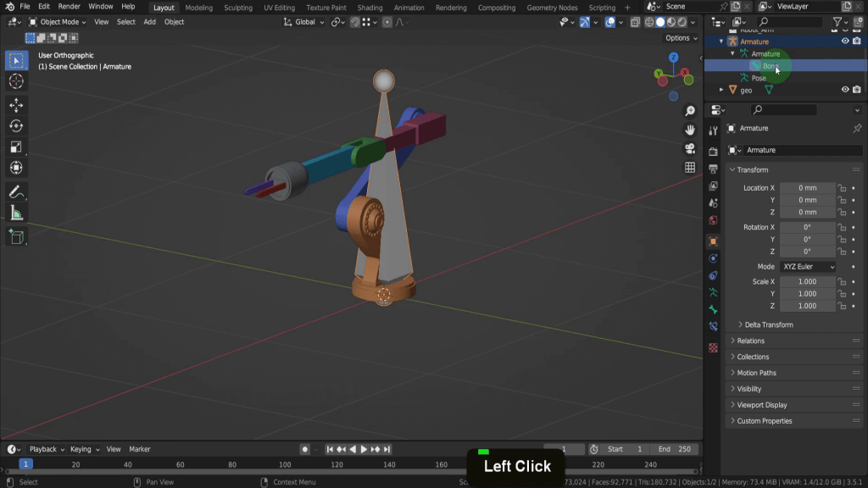Hide the geo object in the outliner
The height and width of the screenshot is (488, 868).
pyautogui.click(x=845, y=90)
